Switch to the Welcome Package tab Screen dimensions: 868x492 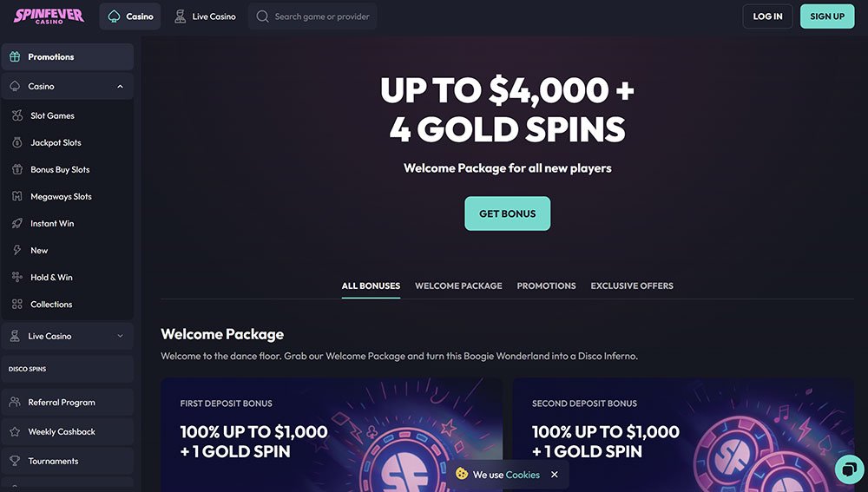point(458,285)
